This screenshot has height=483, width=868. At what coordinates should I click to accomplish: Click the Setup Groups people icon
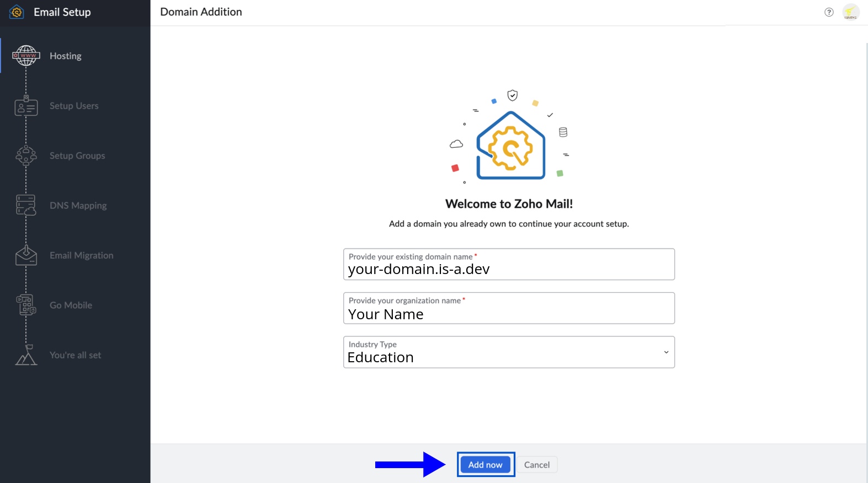click(x=26, y=156)
